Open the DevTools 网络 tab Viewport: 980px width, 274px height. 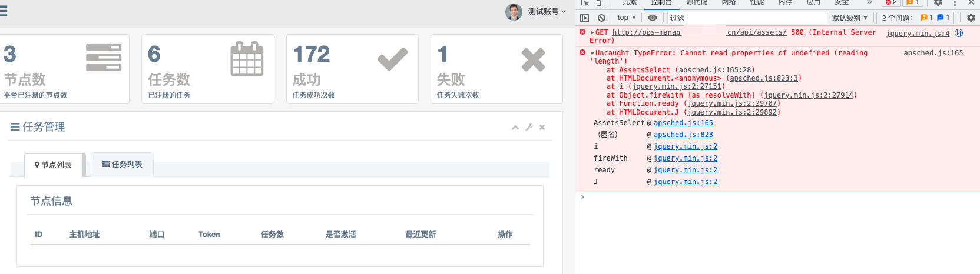[x=729, y=2]
